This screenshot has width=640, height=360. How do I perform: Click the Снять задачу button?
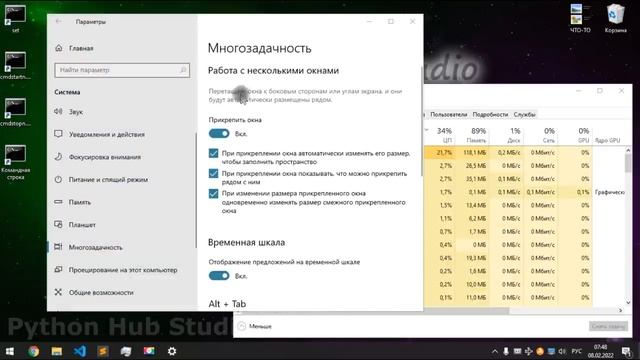pyautogui.click(x=608, y=326)
